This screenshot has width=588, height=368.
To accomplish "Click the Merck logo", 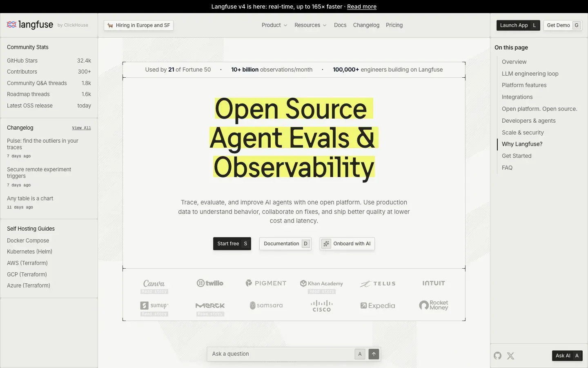I will [210, 305].
